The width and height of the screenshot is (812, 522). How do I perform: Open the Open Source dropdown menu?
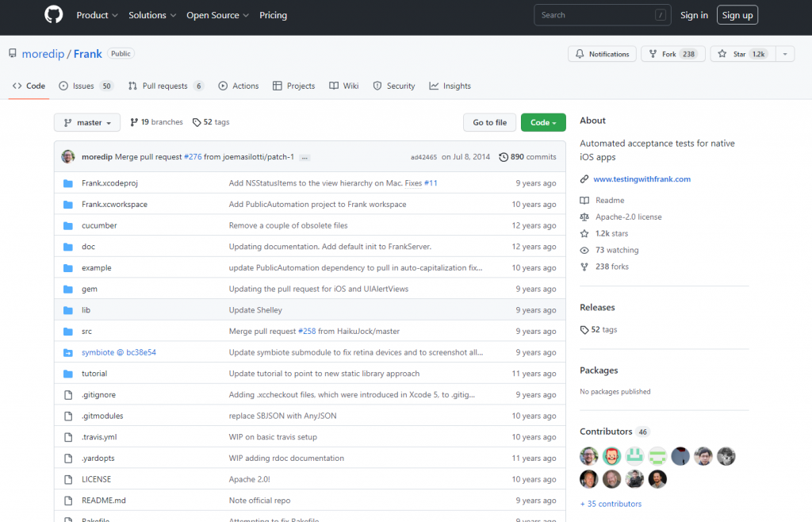pos(217,15)
